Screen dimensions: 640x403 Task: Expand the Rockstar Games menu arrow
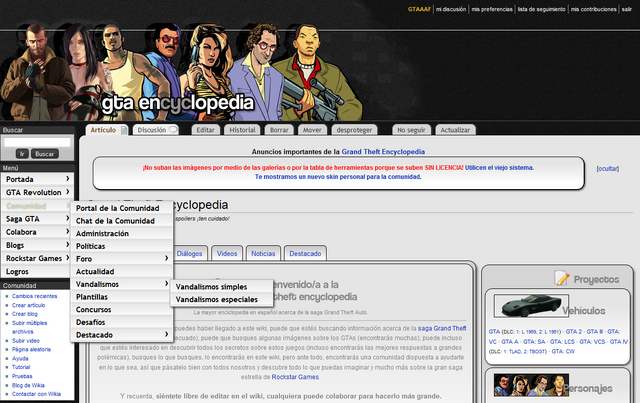[x=67, y=258]
